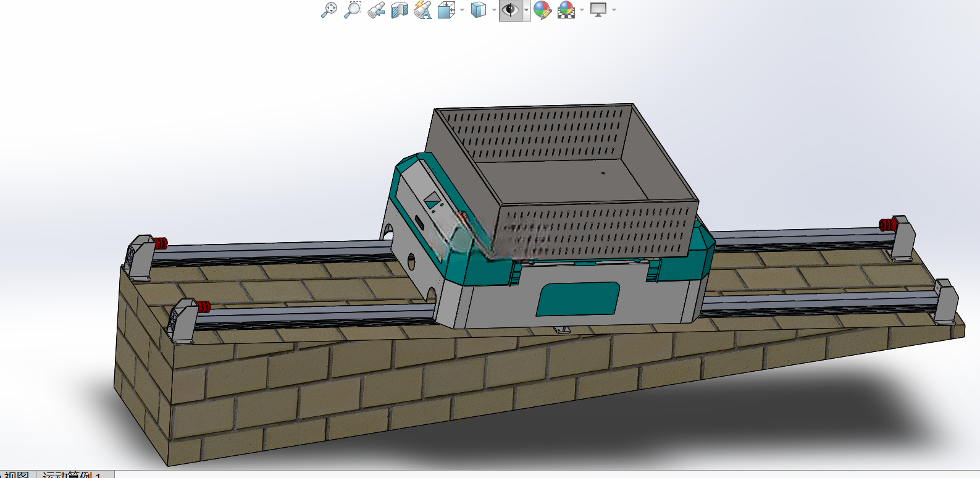Expand the Hide/Show Items dropdown arrow
Viewport: 980px width, 478px height.
point(526,10)
